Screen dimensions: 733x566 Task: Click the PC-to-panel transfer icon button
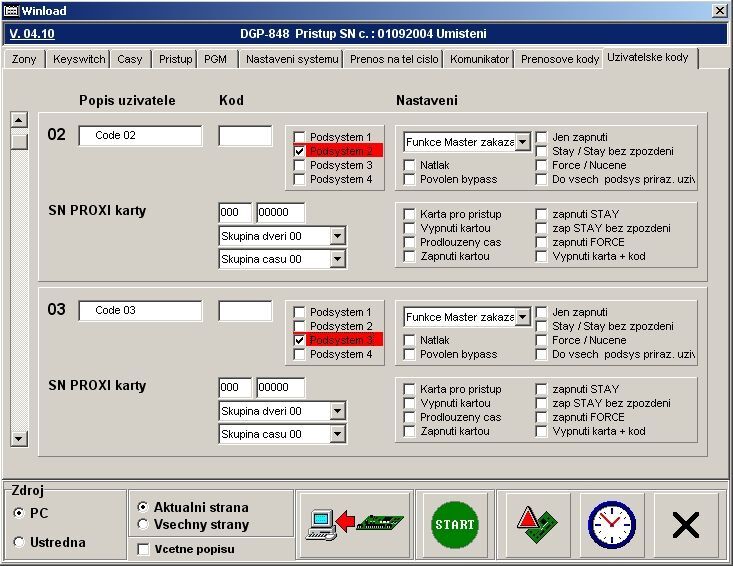(353, 524)
